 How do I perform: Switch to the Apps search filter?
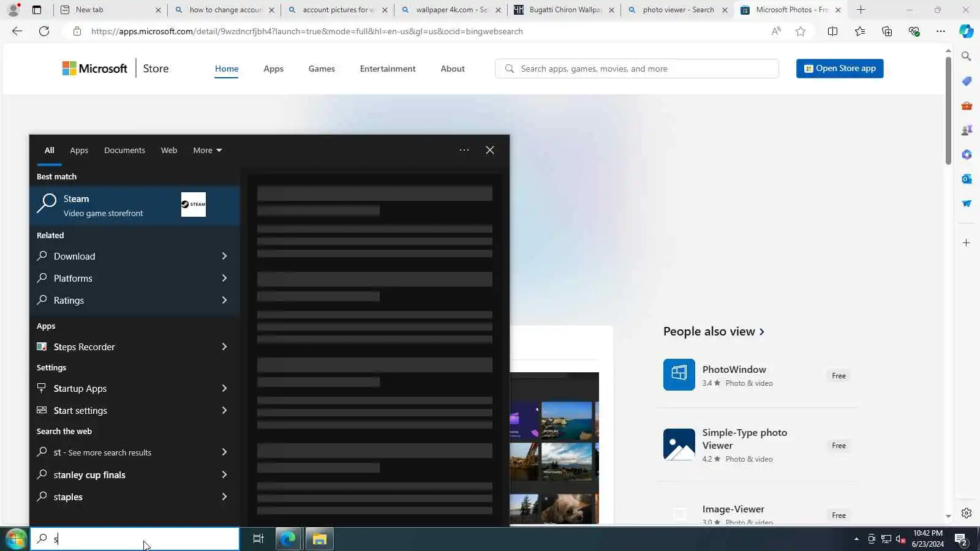[79, 150]
